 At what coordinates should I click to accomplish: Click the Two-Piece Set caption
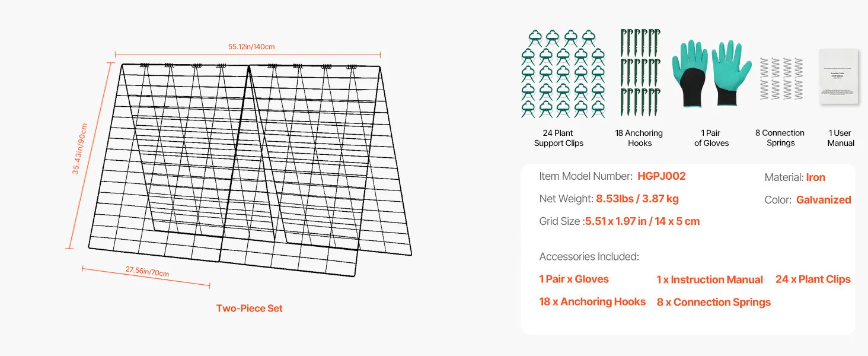(x=249, y=309)
